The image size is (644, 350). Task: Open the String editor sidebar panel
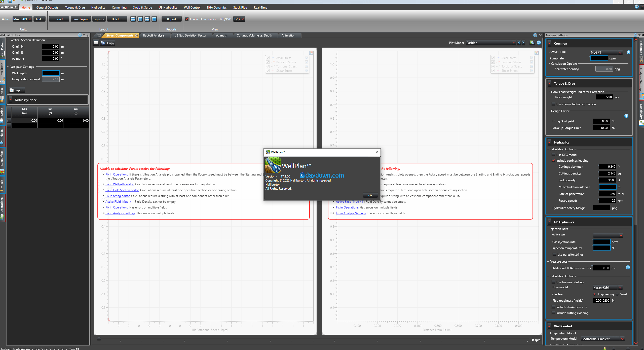click(2, 115)
